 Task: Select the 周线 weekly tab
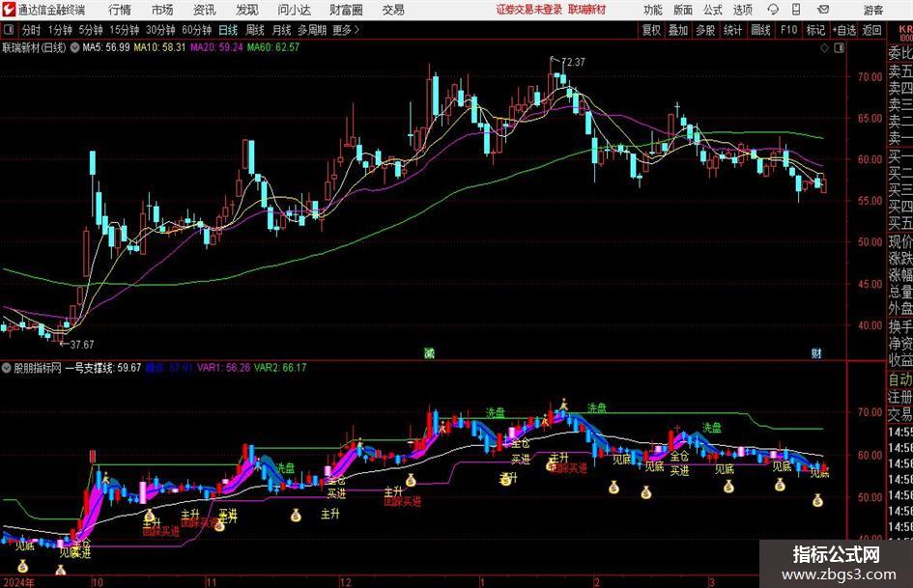click(254, 30)
